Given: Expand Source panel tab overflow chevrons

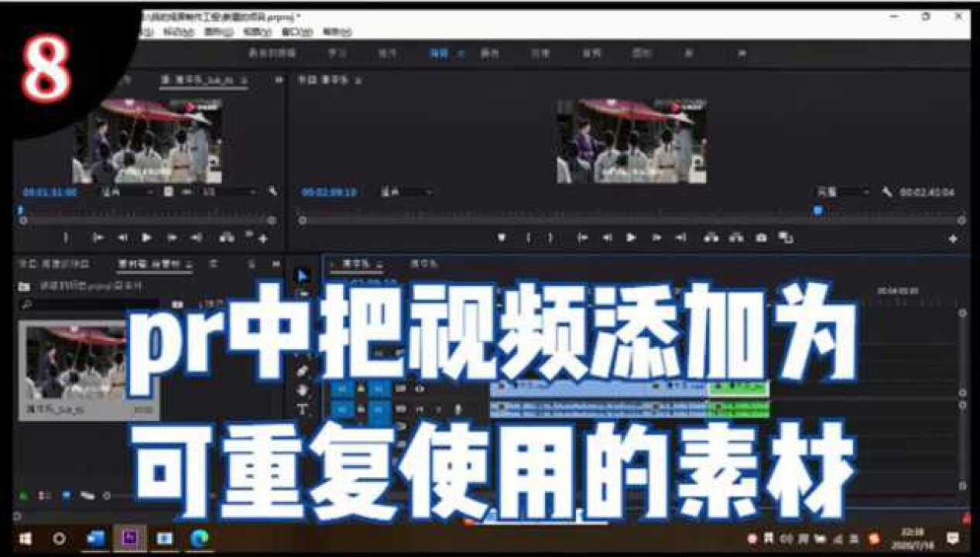Looking at the screenshot, I should pyautogui.click(x=279, y=79).
